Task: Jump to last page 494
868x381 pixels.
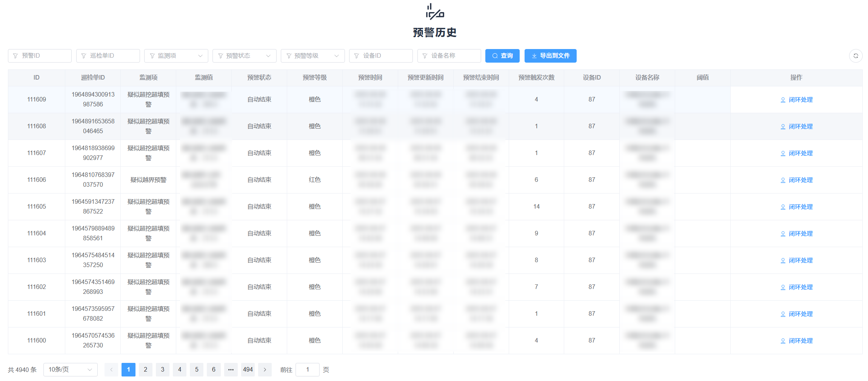Action: coord(248,370)
